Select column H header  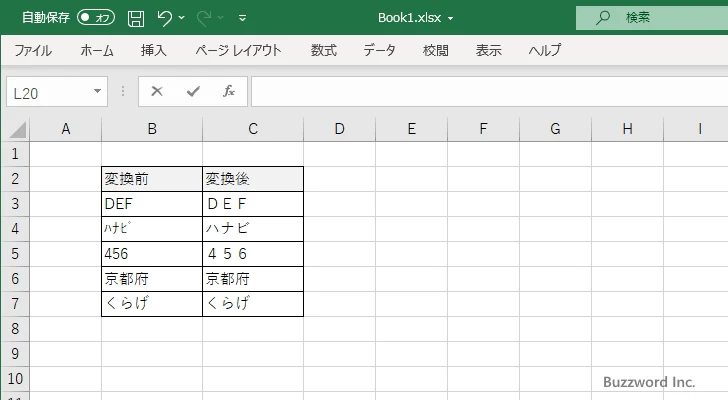(x=627, y=129)
